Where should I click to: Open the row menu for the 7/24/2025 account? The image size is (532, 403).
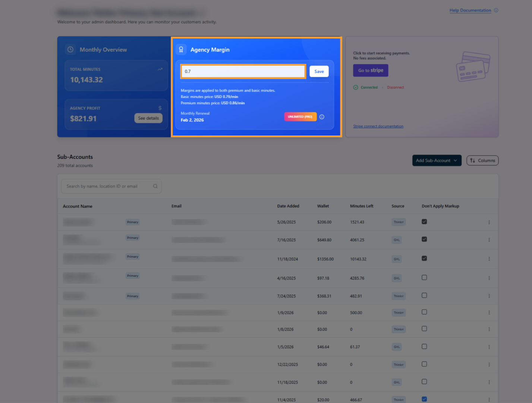tap(489, 296)
